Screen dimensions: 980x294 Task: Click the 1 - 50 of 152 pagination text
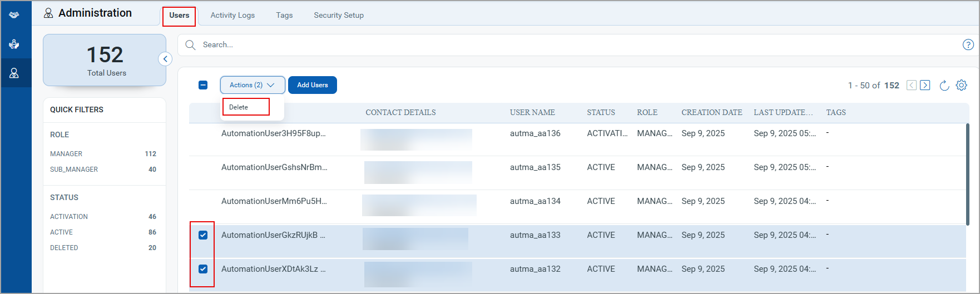[873, 85]
